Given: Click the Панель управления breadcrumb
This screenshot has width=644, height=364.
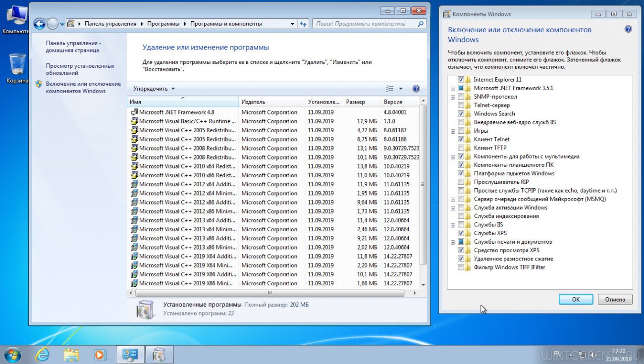Looking at the screenshot, I should (x=110, y=24).
